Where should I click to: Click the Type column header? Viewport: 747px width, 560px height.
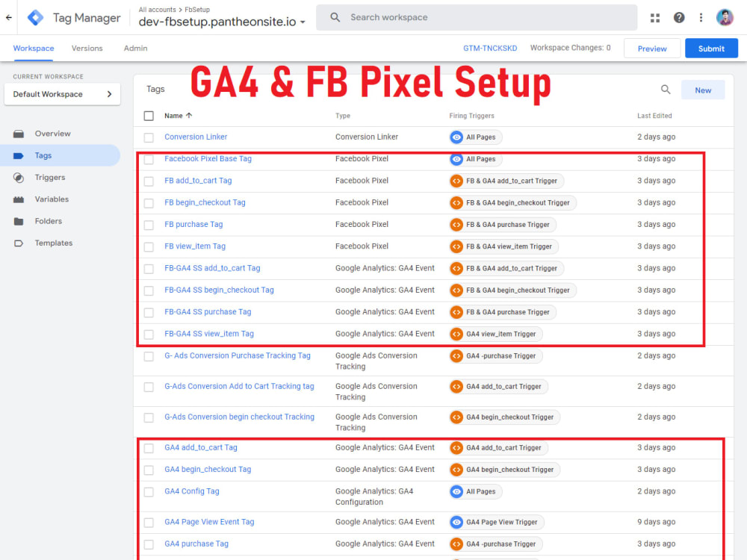[x=343, y=116]
